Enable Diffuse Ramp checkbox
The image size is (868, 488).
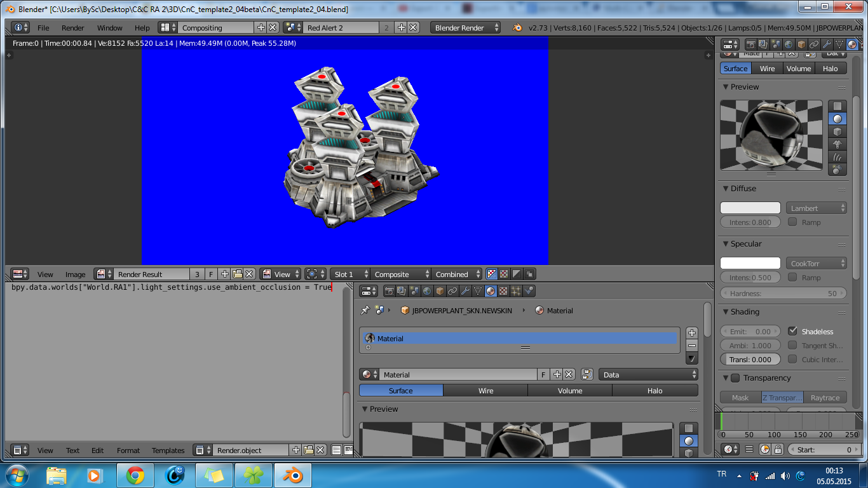(793, 222)
